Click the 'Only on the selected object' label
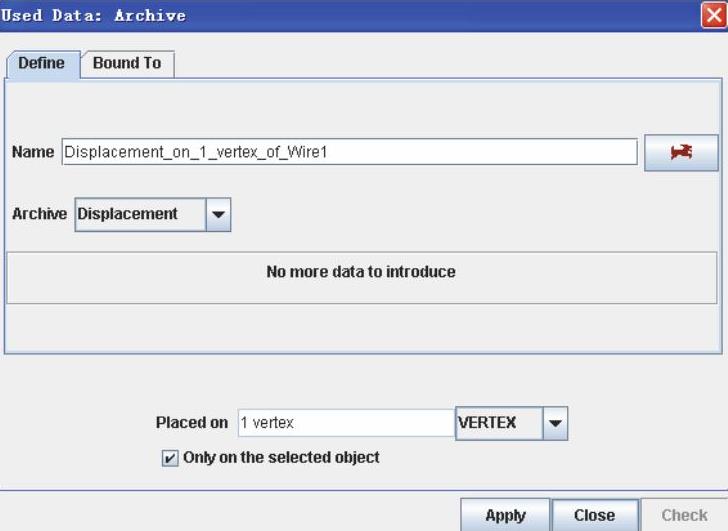Image resolution: width=728 pixels, height=531 pixels. [281, 457]
